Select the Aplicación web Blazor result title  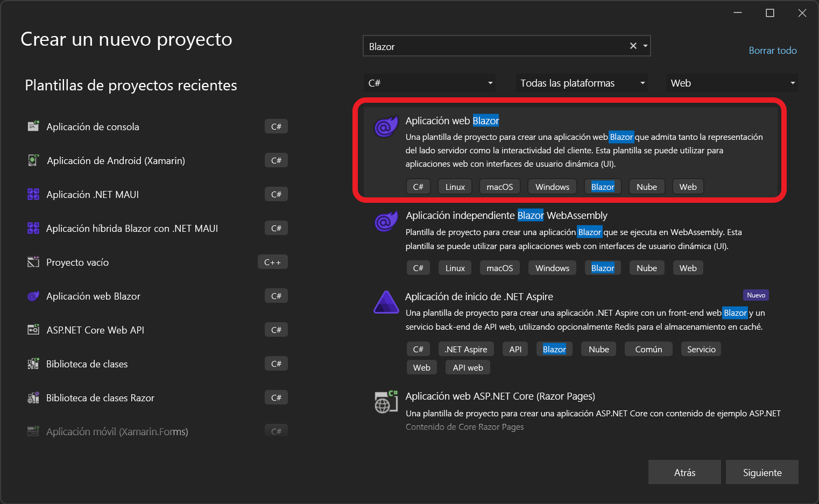(452, 120)
